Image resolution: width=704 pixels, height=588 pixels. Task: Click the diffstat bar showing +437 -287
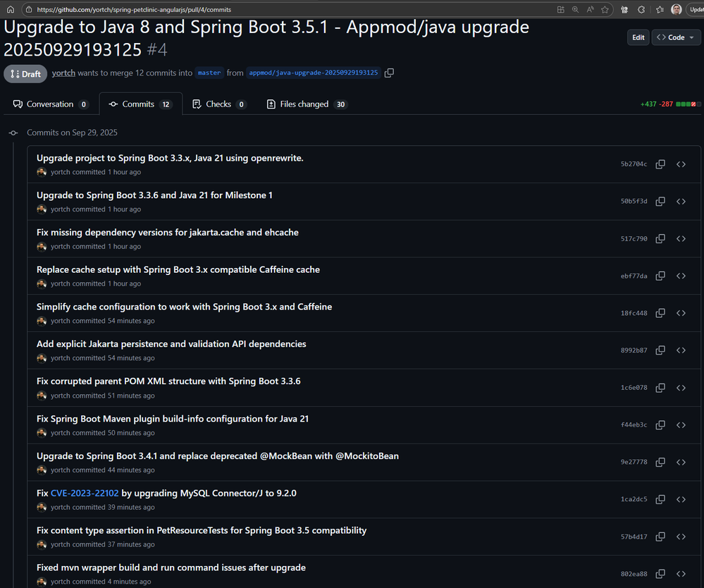pos(671,104)
